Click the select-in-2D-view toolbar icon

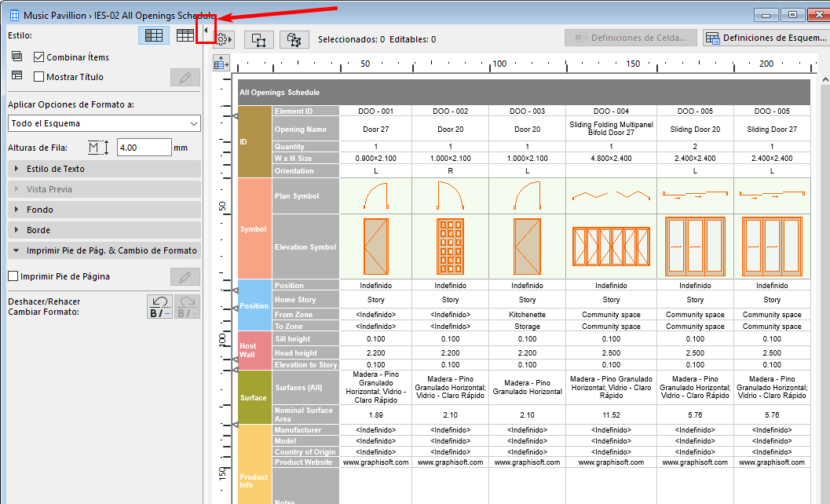[x=258, y=39]
